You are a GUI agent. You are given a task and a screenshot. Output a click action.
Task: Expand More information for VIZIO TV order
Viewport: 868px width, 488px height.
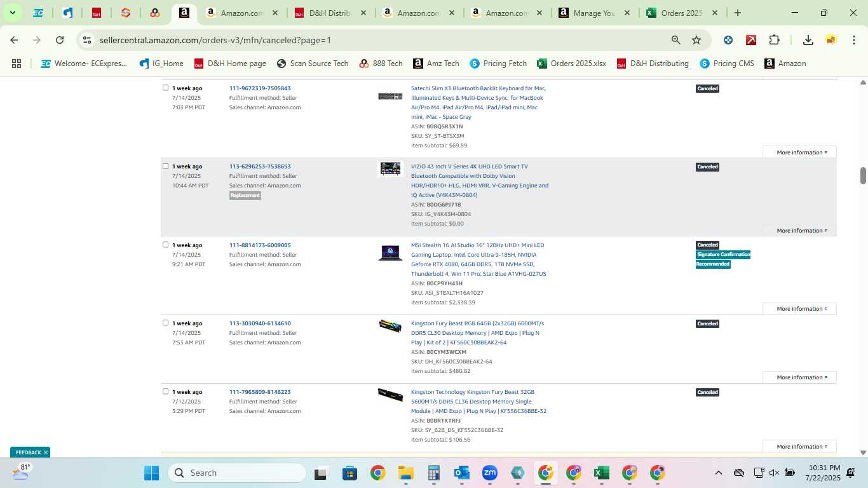(799, 231)
